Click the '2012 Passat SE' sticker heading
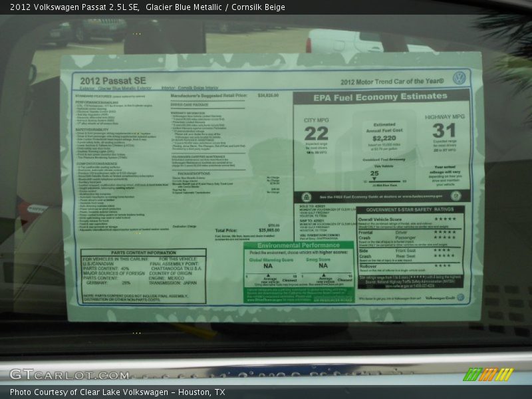Screen dimensions: 532x399 (113, 80)
